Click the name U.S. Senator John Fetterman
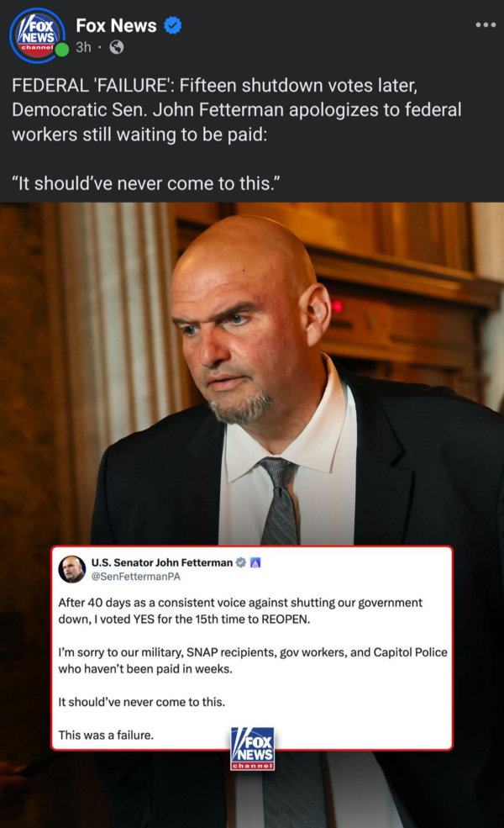 [161, 563]
